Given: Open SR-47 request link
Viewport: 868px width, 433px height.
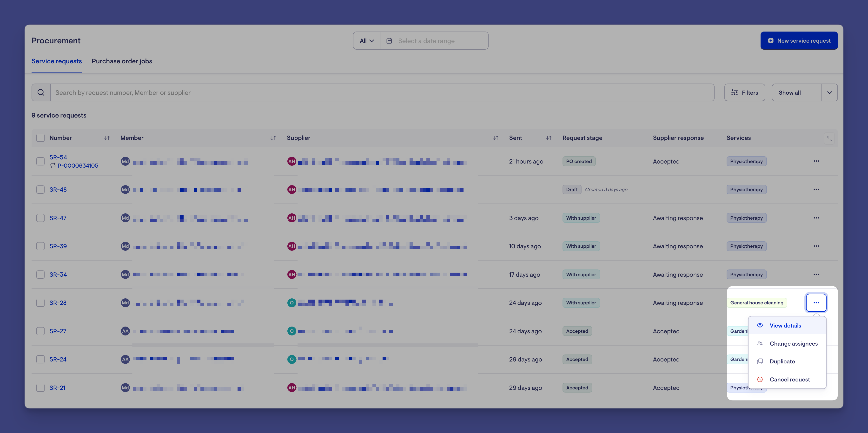Looking at the screenshot, I should (58, 218).
